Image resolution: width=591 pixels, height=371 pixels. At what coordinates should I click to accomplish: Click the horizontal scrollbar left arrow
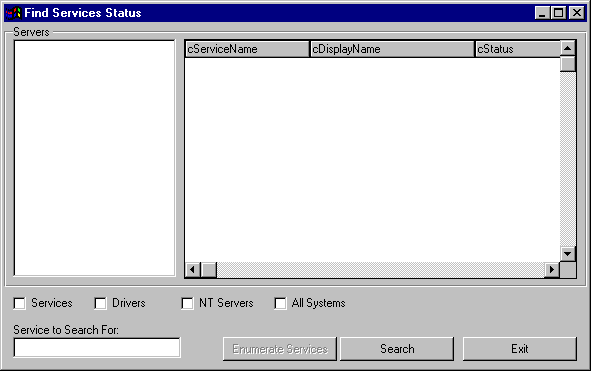click(x=193, y=270)
